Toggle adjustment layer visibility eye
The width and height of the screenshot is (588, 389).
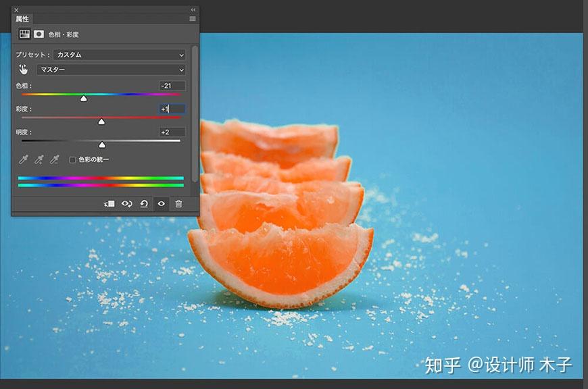162,204
